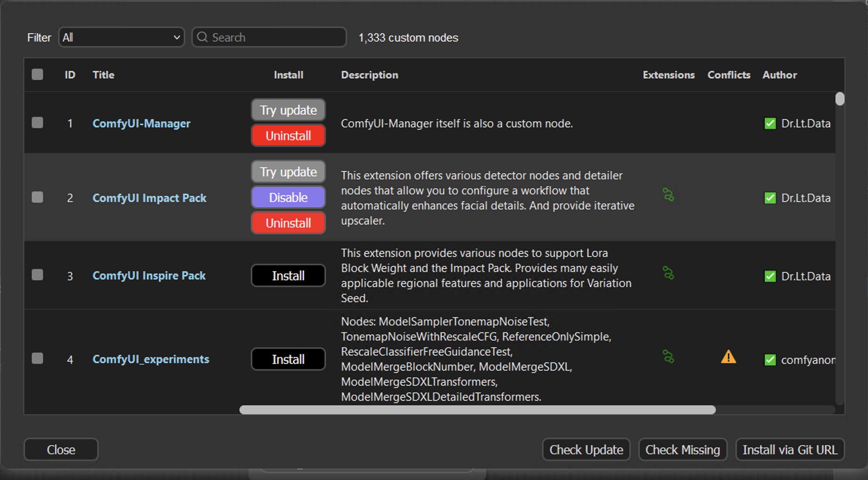Click Try update for ComfyUI Impact Pack
The image size is (868, 480).
[288, 172]
